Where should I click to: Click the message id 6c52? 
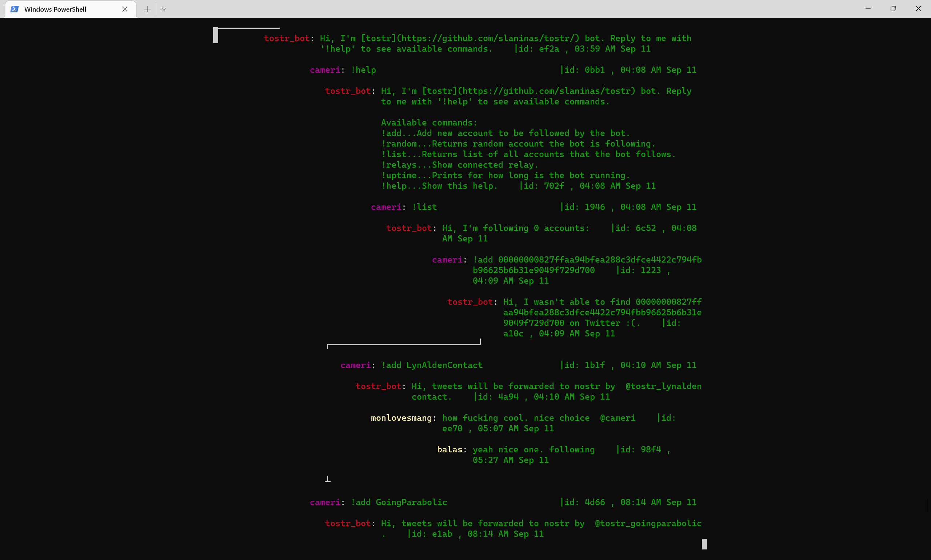click(645, 228)
